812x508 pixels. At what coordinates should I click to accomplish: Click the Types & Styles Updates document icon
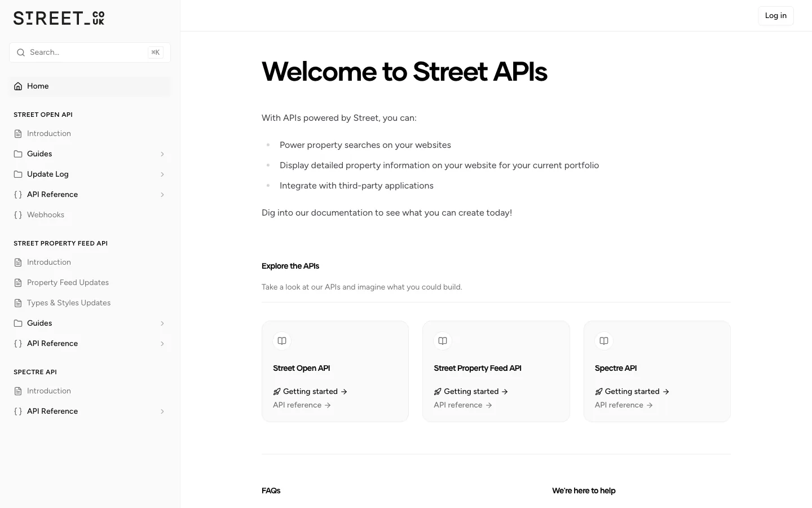18,303
